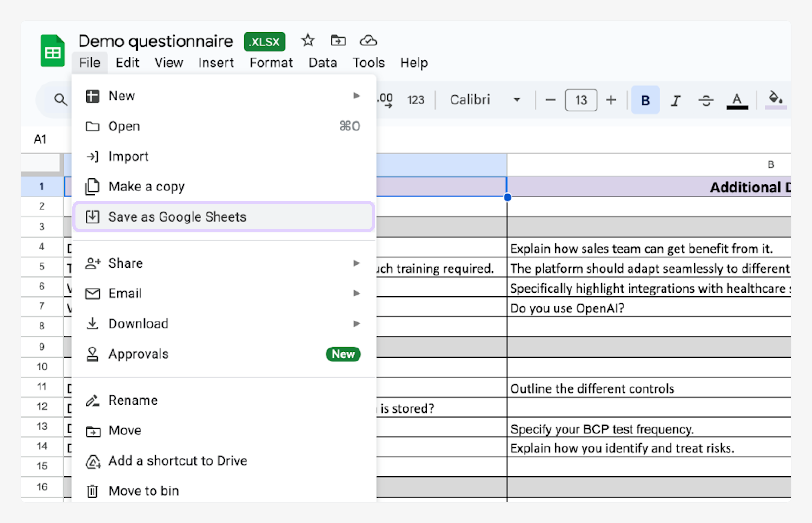The image size is (812, 523).
Task: Click the move to folder icon
Action: pos(338,41)
